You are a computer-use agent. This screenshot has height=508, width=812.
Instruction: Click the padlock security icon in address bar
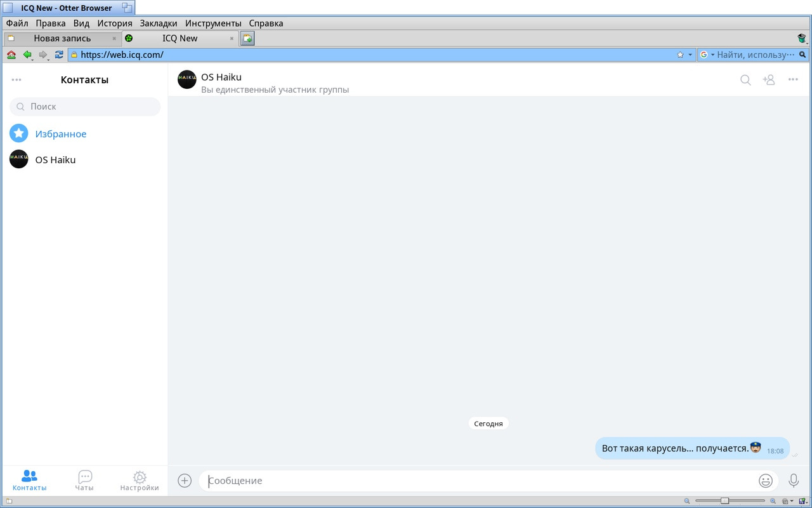[74, 55]
